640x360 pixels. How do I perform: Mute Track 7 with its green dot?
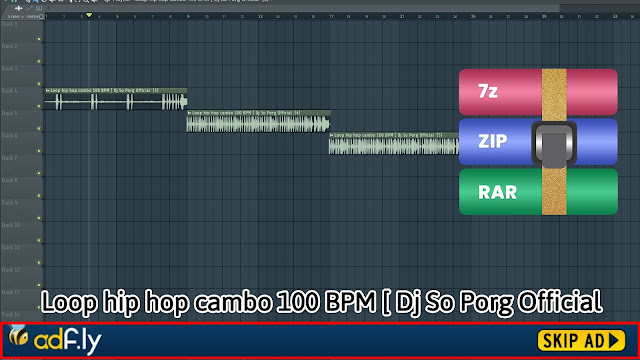pyautogui.click(x=39, y=173)
